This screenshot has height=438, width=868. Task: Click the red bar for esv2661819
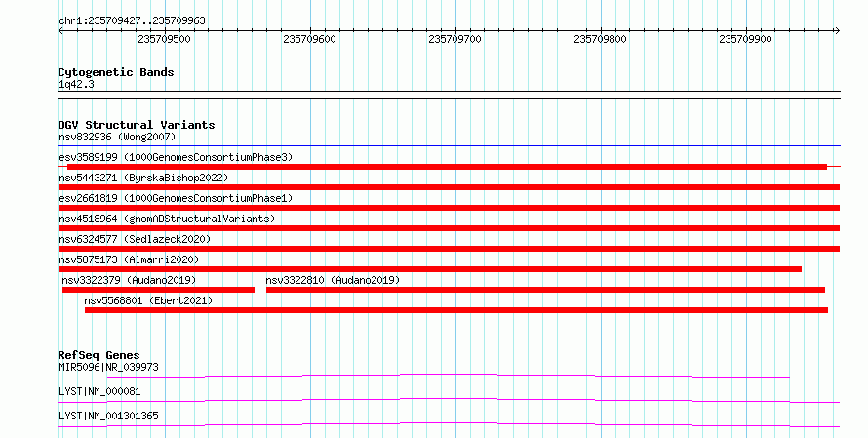449,208
